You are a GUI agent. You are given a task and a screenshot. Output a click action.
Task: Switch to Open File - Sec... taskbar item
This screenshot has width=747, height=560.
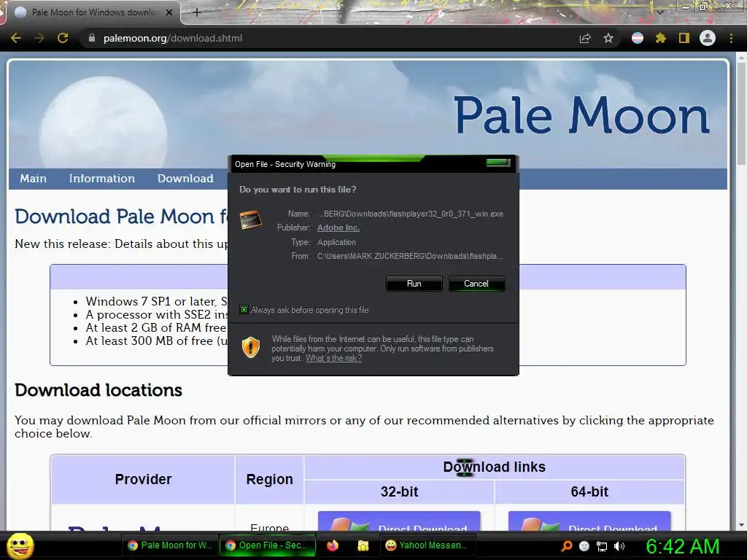(x=268, y=545)
